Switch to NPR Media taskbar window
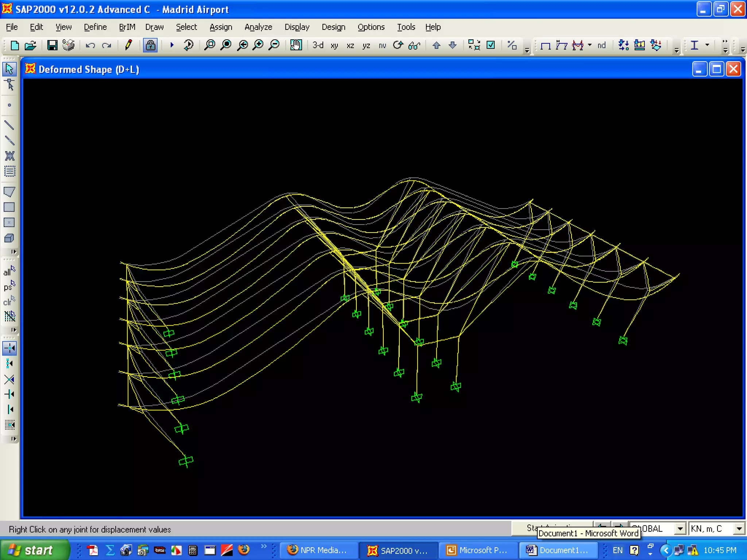Viewport: 747px width, 560px height. click(318, 550)
